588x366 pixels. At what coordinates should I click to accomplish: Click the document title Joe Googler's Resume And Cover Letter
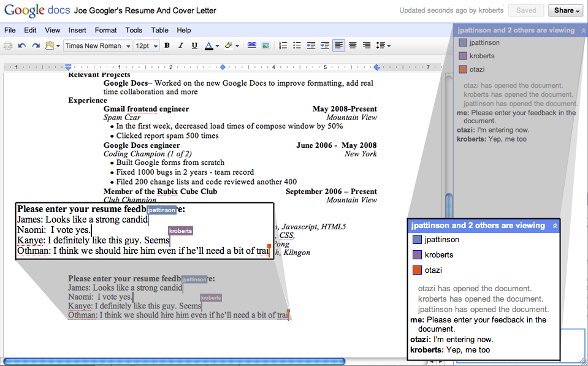[x=145, y=10]
